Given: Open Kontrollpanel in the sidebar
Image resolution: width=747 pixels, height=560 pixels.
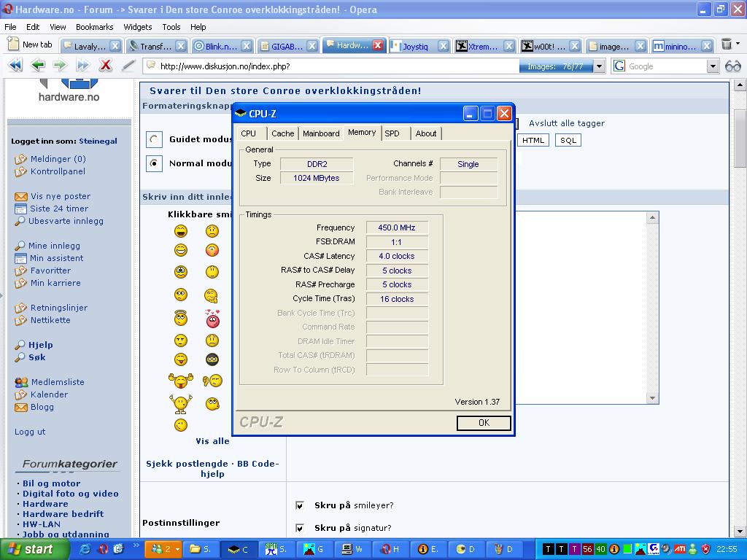Looking at the screenshot, I should [x=58, y=171].
